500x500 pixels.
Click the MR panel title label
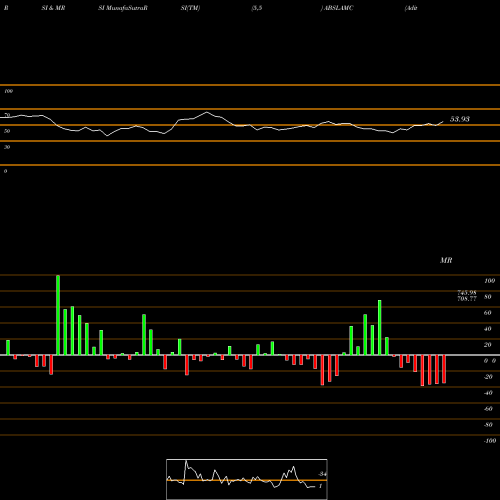coord(446,260)
